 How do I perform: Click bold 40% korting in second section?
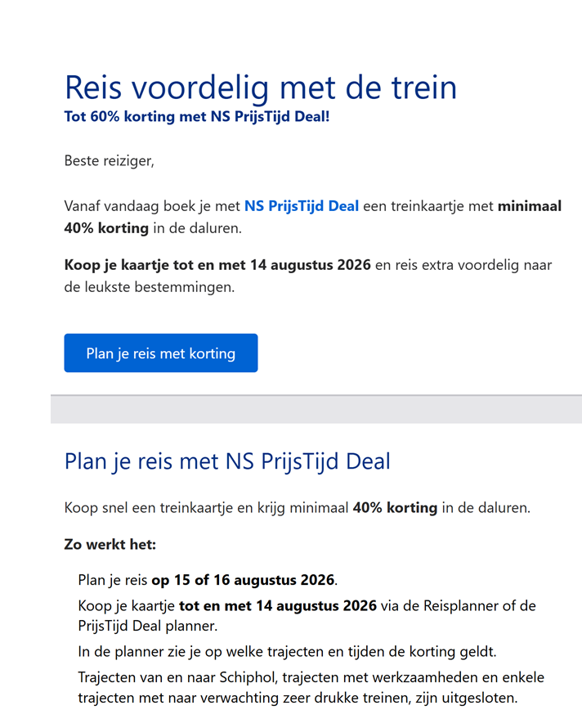tap(395, 507)
